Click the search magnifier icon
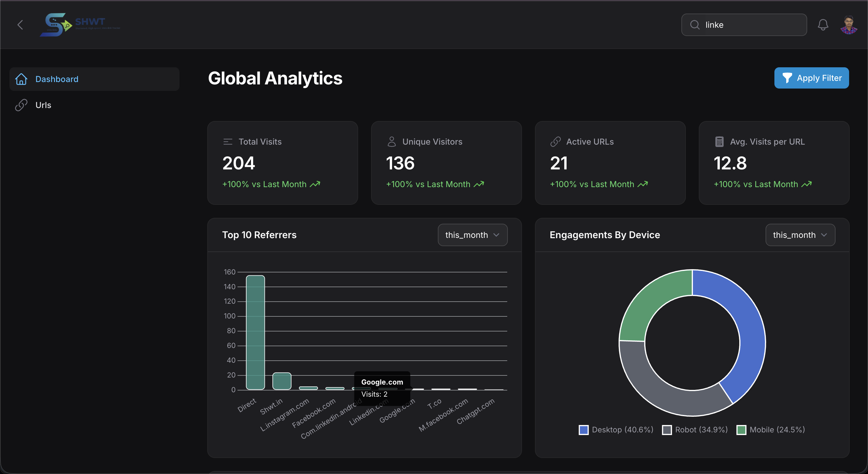 coord(694,24)
